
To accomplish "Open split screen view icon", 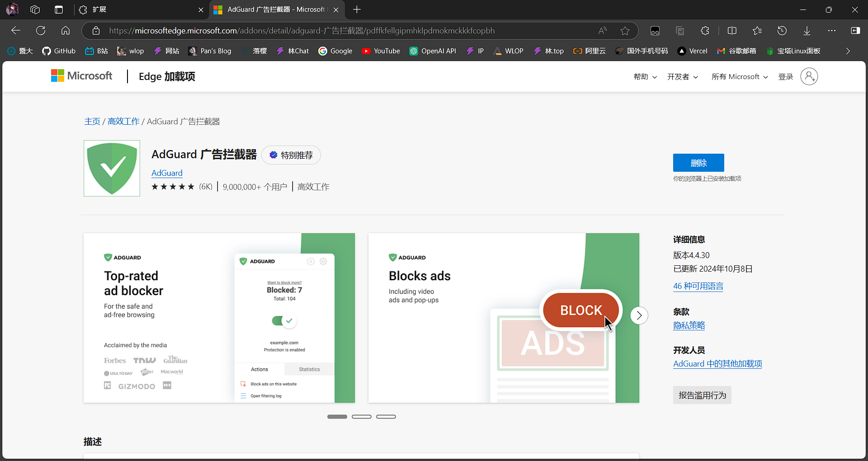I will tap(732, 31).
